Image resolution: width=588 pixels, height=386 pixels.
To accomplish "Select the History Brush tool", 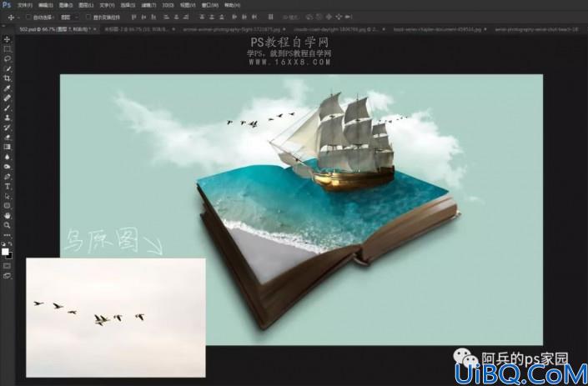I will point(8,128).
